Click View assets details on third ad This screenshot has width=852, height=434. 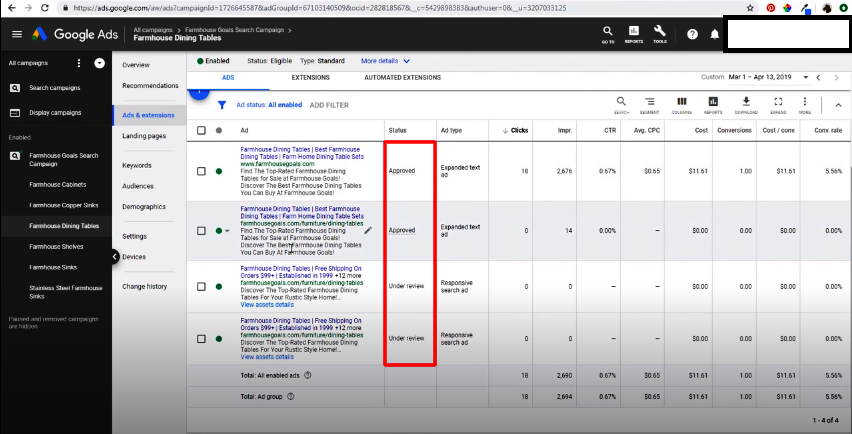[x=267, y=305]
